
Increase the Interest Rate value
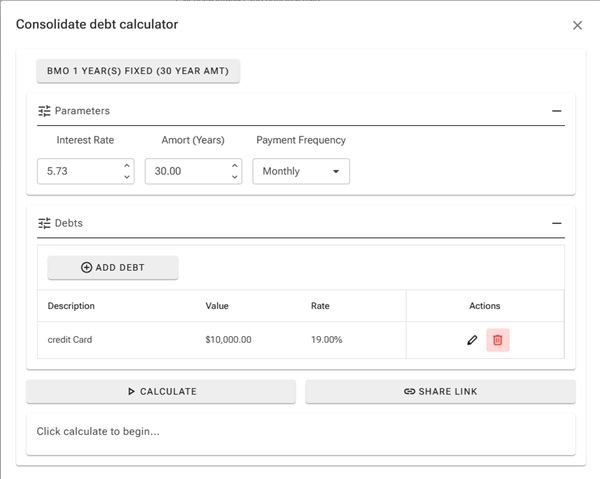point(127,166)
